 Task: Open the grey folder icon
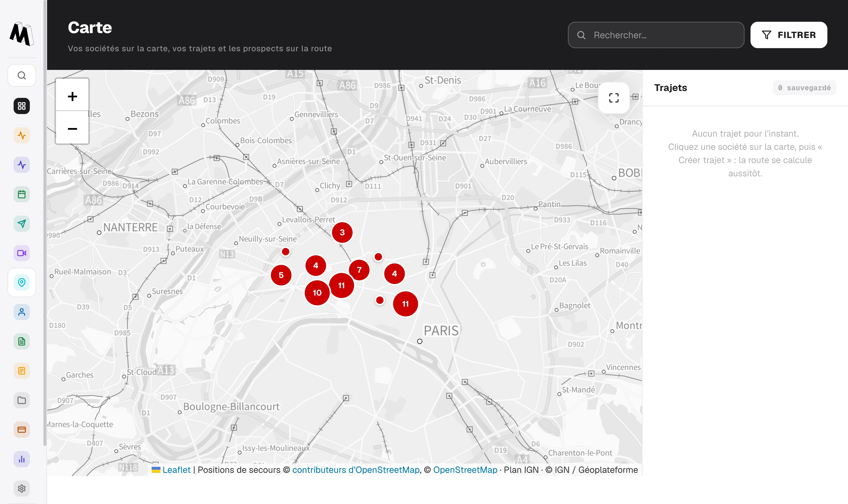tap(22, 401)
